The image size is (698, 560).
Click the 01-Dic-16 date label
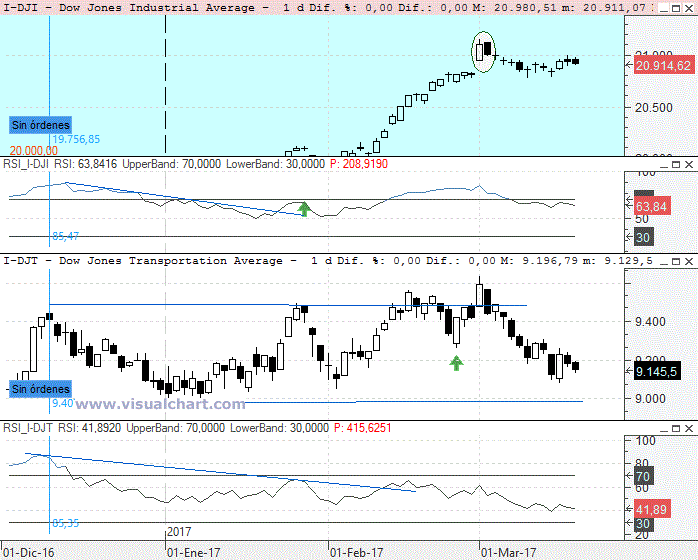pyautogui.click(x=28, y=553)
